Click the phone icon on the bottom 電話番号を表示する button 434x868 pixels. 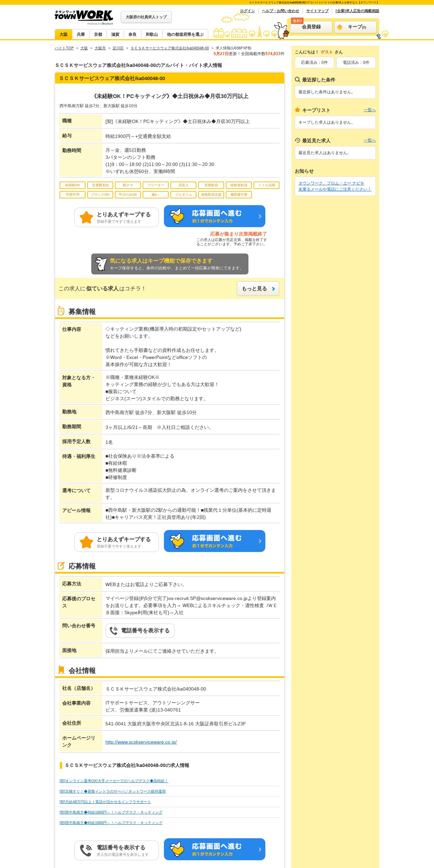86,850
